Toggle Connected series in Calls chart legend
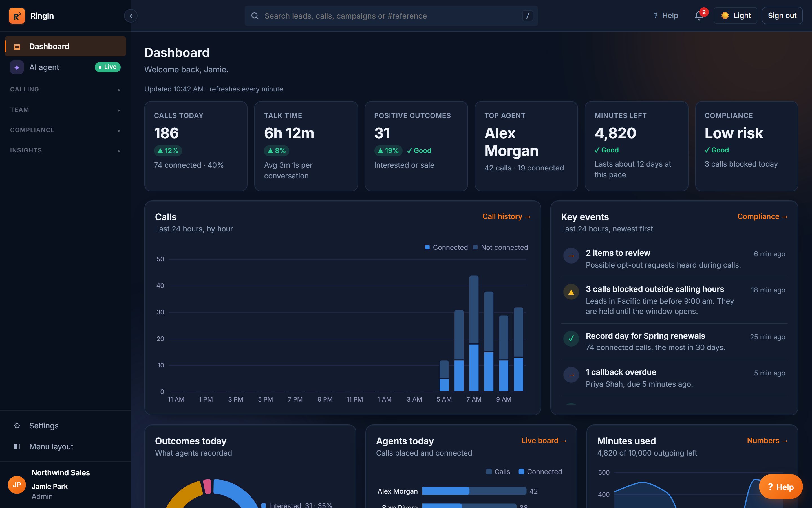This screenshot has width=812, height=508. (446, 248)
